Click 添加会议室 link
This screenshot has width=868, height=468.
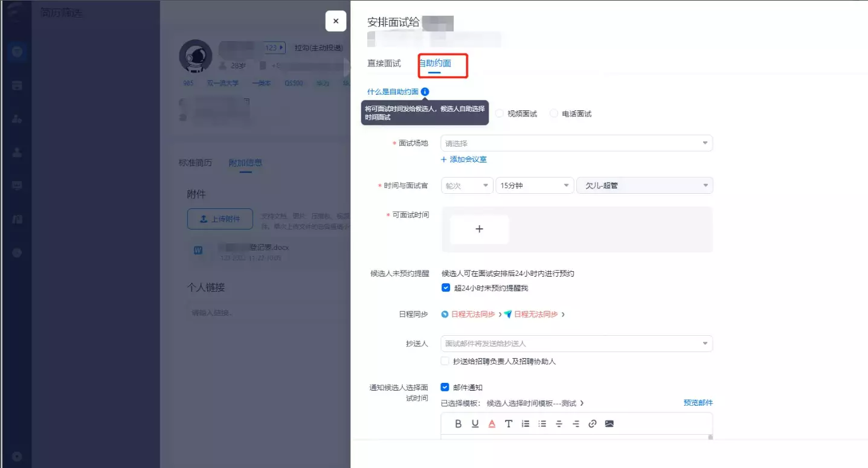coord(464,159)
